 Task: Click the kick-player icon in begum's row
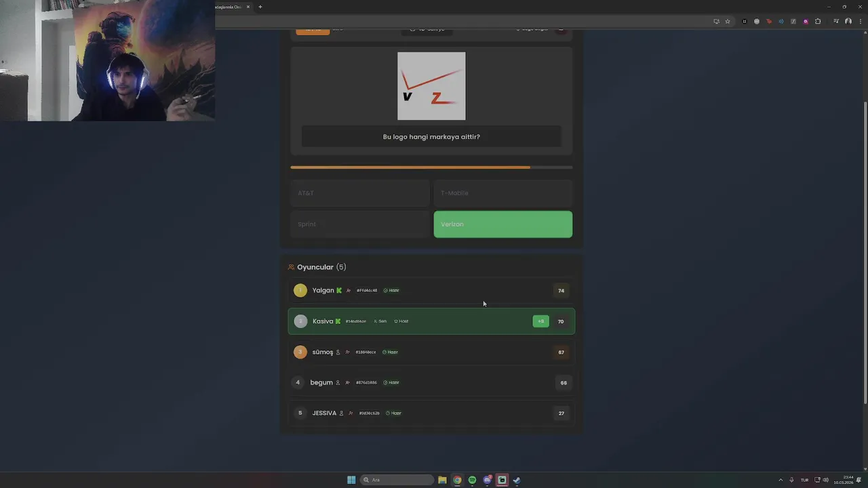pyautogui.click(x=347, y=383)
